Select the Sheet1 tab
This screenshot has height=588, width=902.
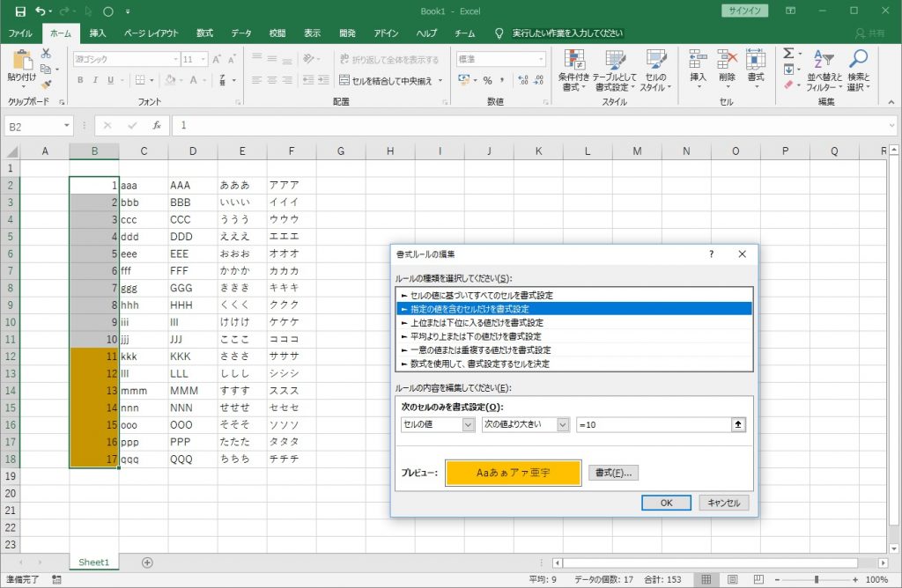[93, 562]
